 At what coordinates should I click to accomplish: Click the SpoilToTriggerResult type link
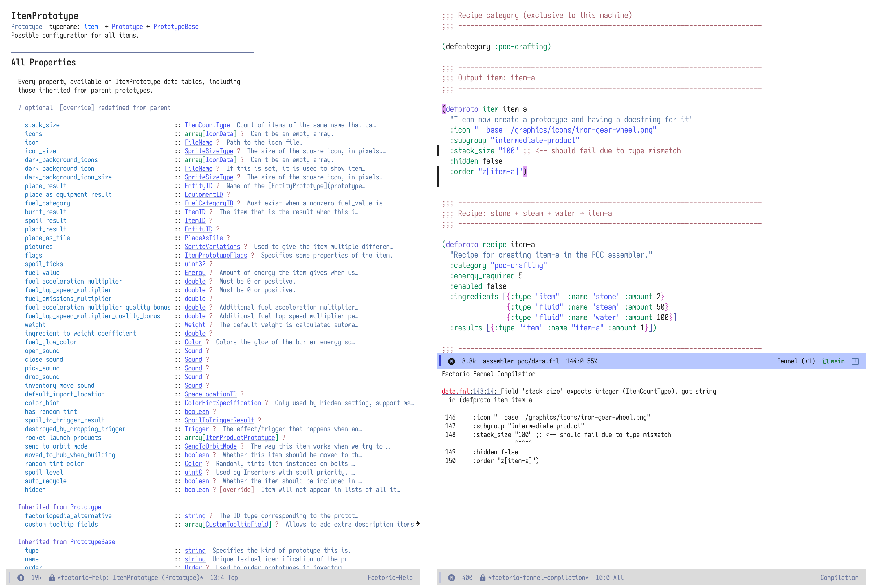[219, 420]
